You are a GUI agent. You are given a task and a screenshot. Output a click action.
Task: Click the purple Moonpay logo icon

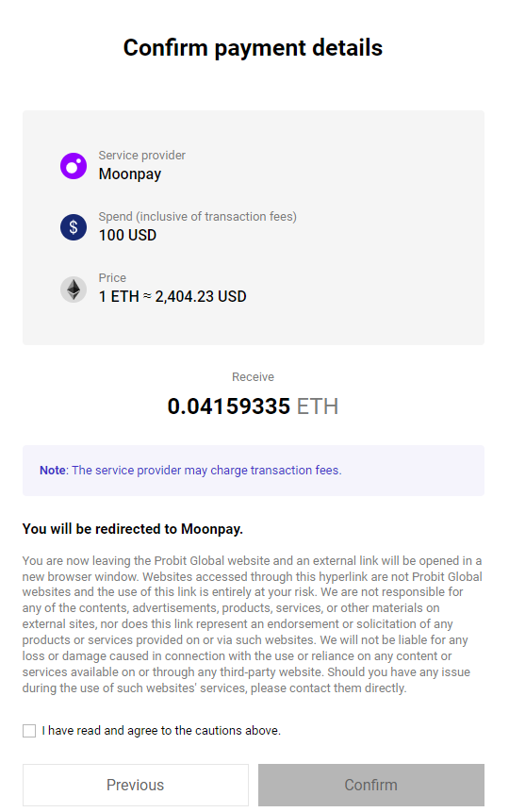[74, 166]
